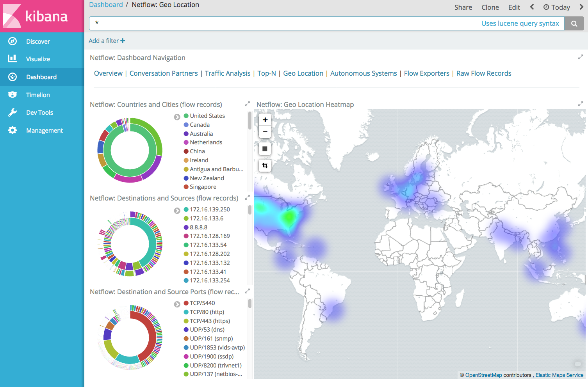Viewport: 588px width, 387px height.
Task: Toggle 8.8.8.8 in destinations legend
Action: click(198, 227)
